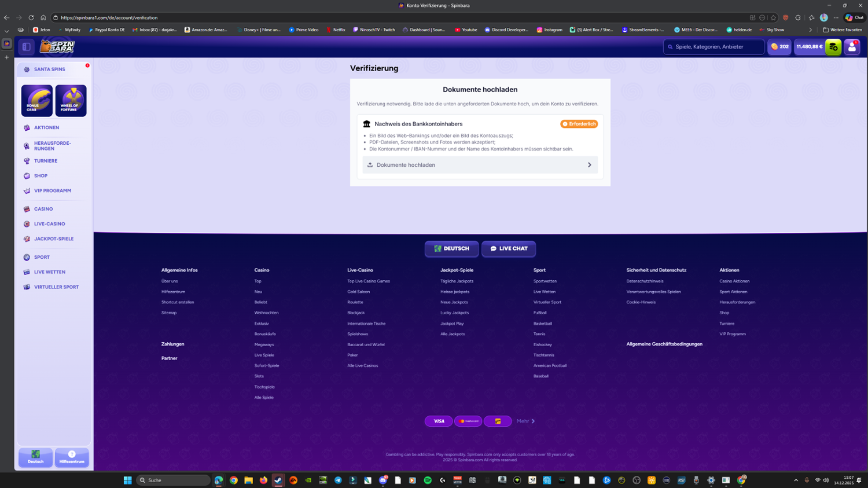868x488 pixels.
Task: Select Casino in the left sidebar
Action: (43, 209)
